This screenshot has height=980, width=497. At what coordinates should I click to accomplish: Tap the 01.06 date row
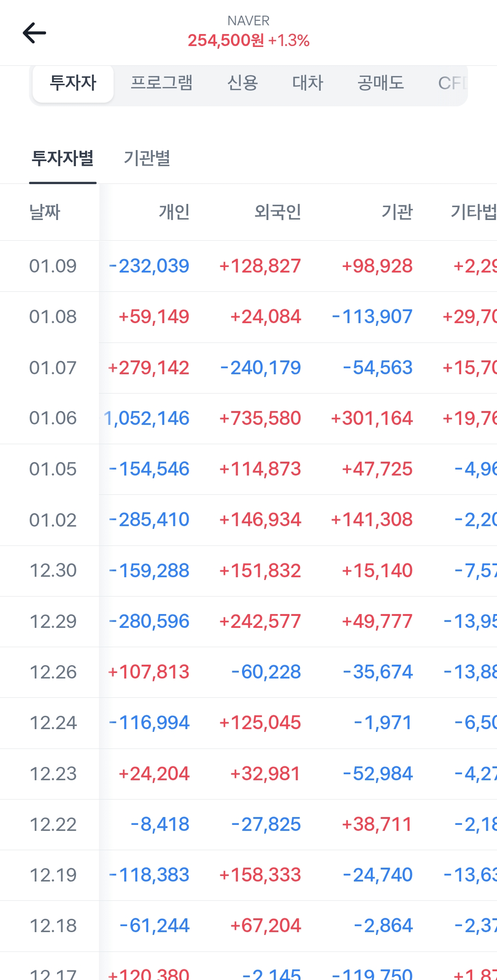click(53, 418)
